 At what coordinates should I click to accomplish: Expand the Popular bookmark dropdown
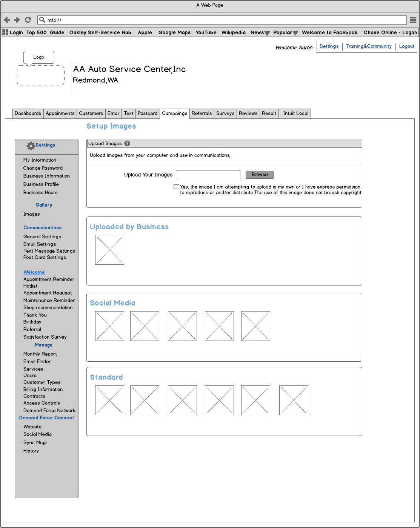(295, 33)
